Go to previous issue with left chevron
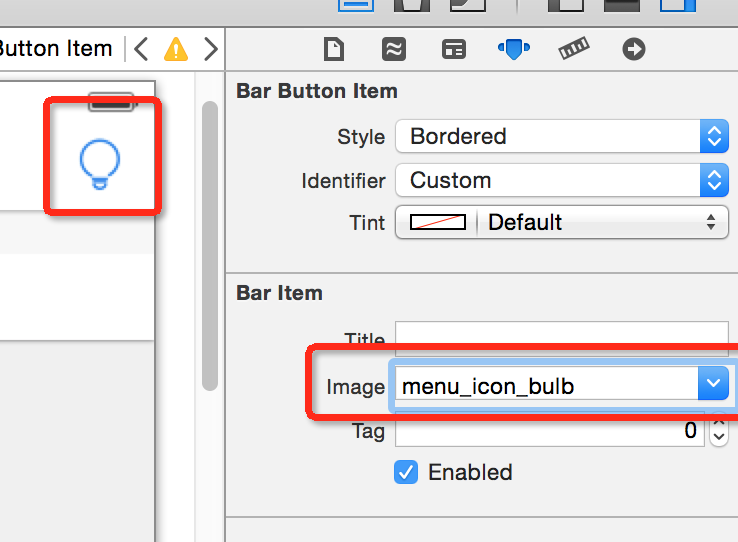Viewport: 738px width, 542px height. point(141,49)
